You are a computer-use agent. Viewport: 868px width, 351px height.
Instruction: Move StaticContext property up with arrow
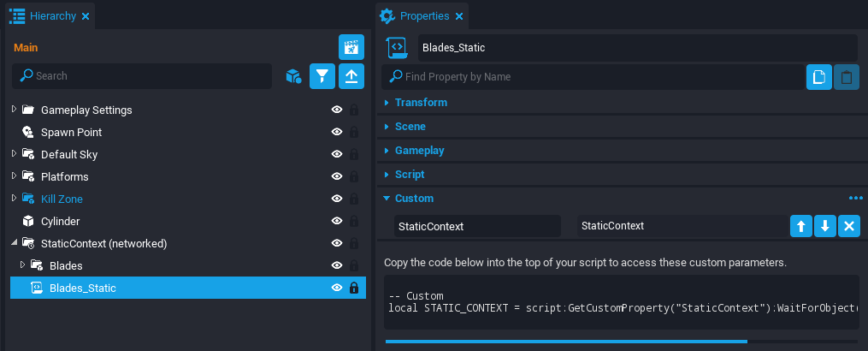(x=800, y=226)
